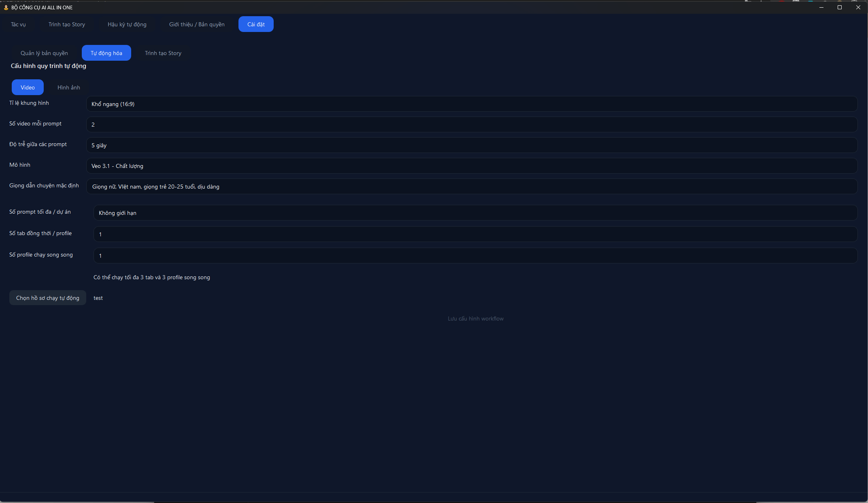This screenshot has height=503, width=868.
Task: Select Tự động hóa sub-tab
Action: (x=106, y=53)
